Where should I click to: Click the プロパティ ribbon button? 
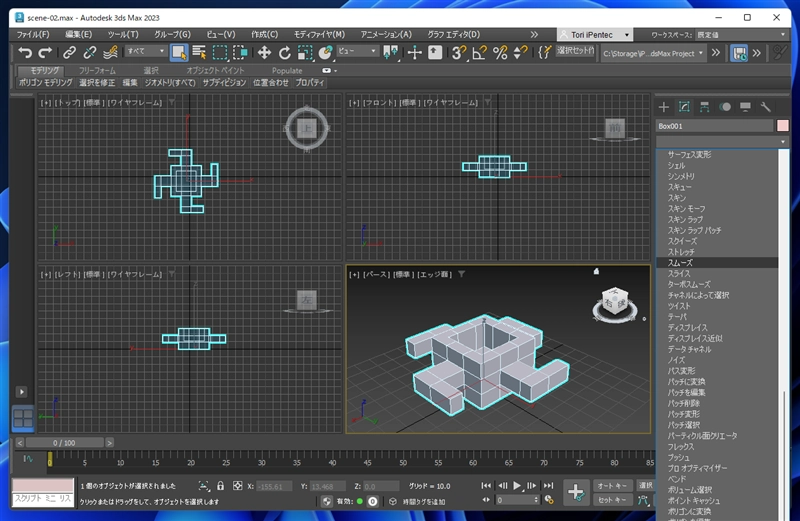point(310,82)
